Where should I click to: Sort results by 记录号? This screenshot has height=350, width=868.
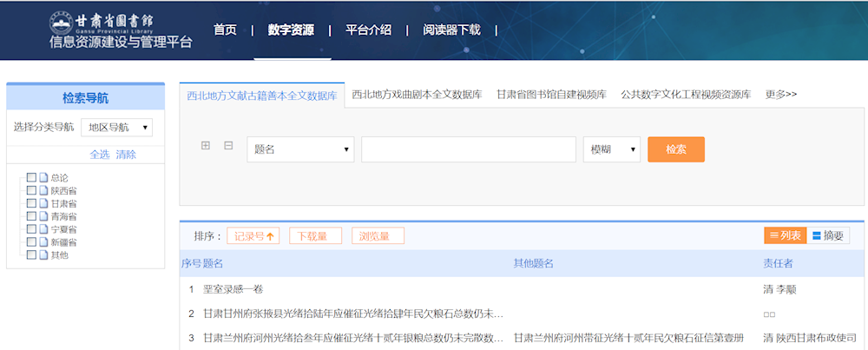coord(253,236)
